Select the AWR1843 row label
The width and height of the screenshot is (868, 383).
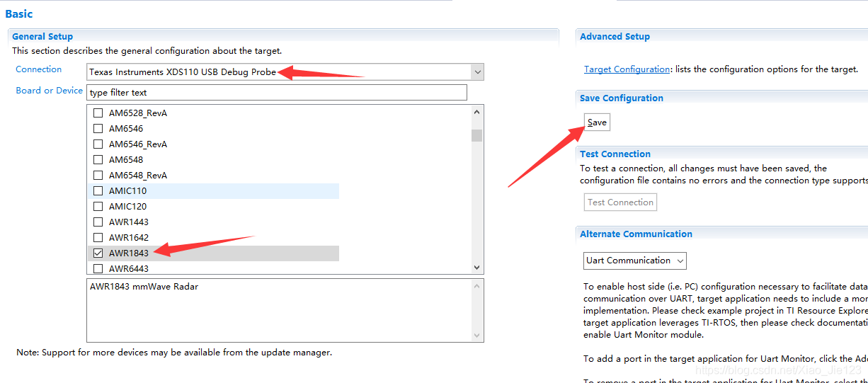pos(129,253)
